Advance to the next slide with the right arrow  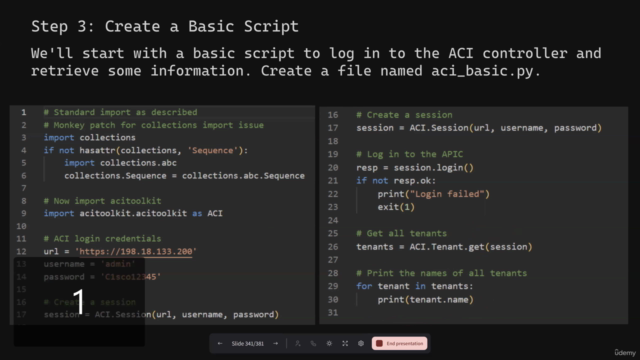(276, 344)
